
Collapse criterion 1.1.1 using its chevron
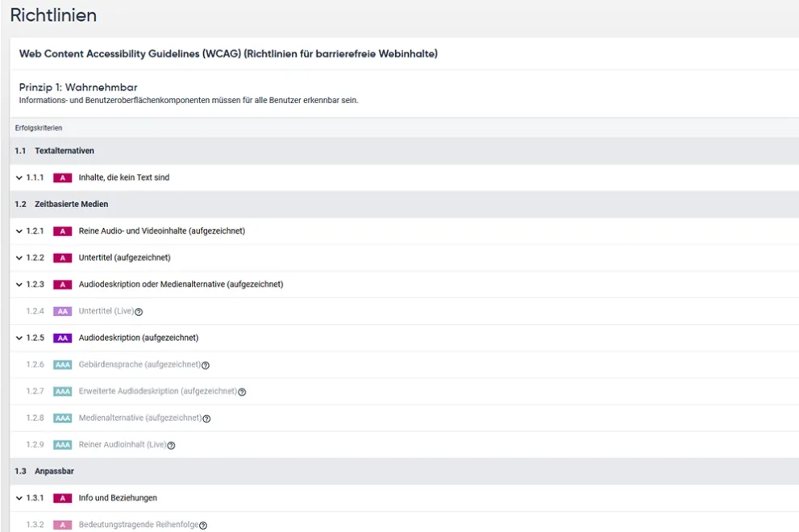(x=18, y=177)
